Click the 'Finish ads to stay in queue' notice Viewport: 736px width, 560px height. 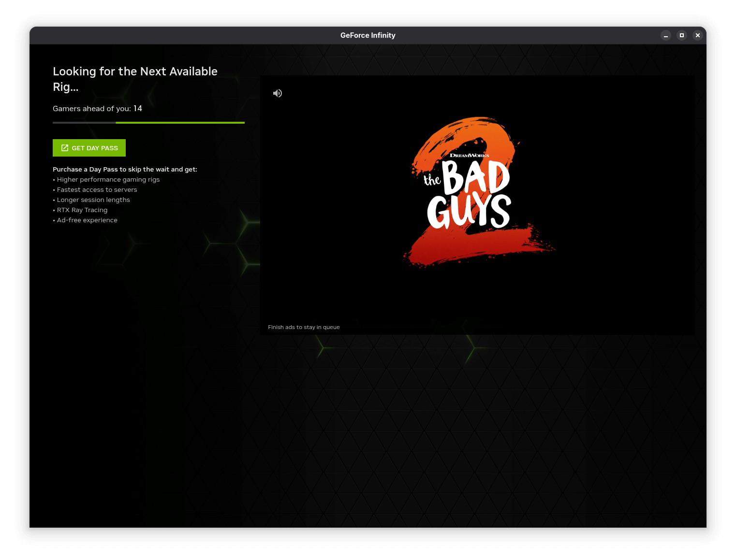tap(304, 327)
